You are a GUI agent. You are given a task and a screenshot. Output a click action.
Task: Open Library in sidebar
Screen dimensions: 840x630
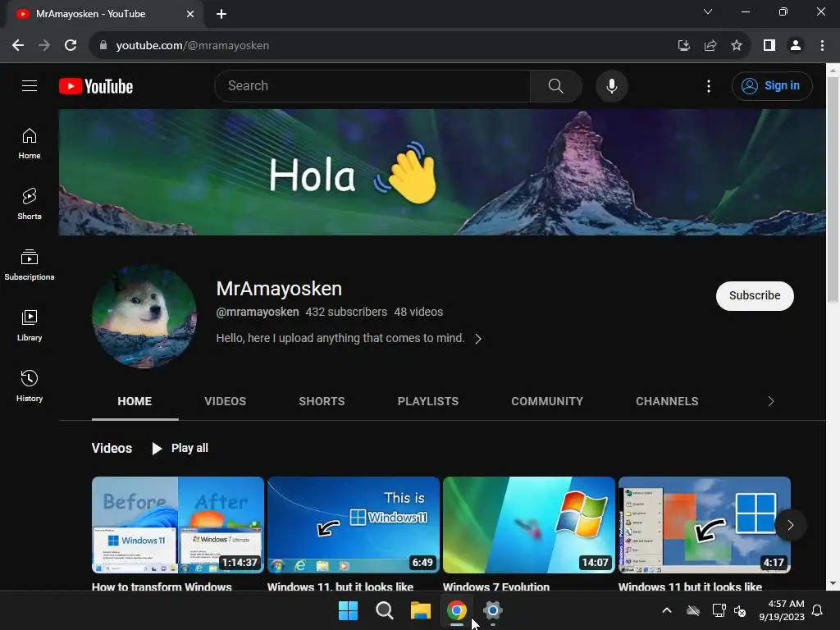(30, 325)
